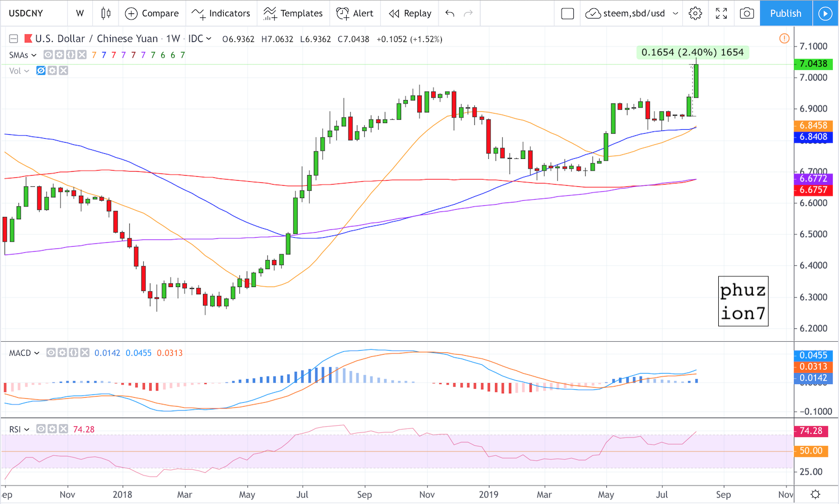The image size is (839, 504).
Task: Click the purple SMA price label 6.6772
Action: pyautogui.click(x=813, y=178)
